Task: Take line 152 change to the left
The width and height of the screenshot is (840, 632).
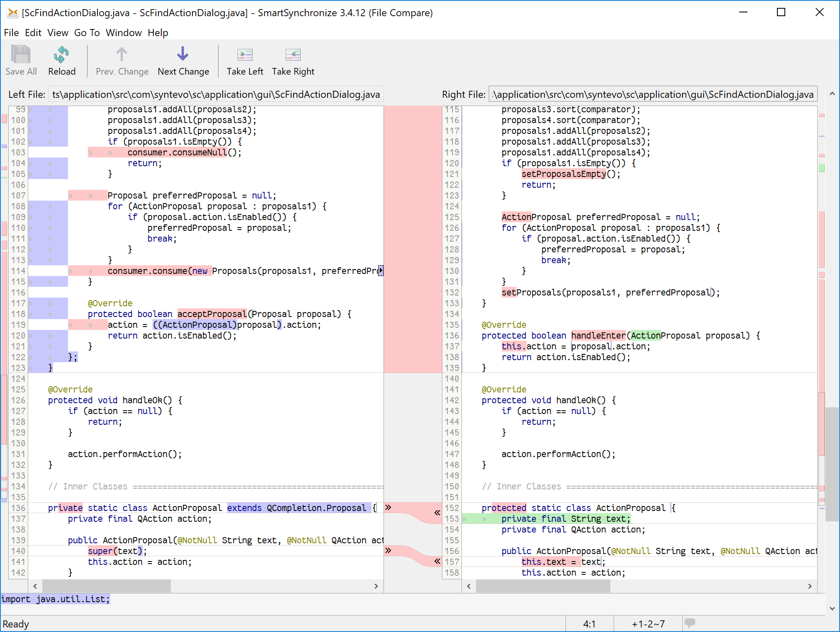Action: tap(437, 513)
